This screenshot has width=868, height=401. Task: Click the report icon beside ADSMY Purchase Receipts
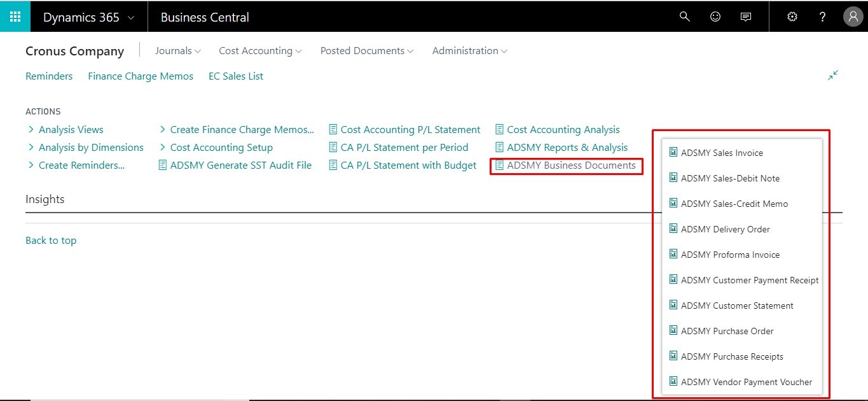[x=673, y=356]
